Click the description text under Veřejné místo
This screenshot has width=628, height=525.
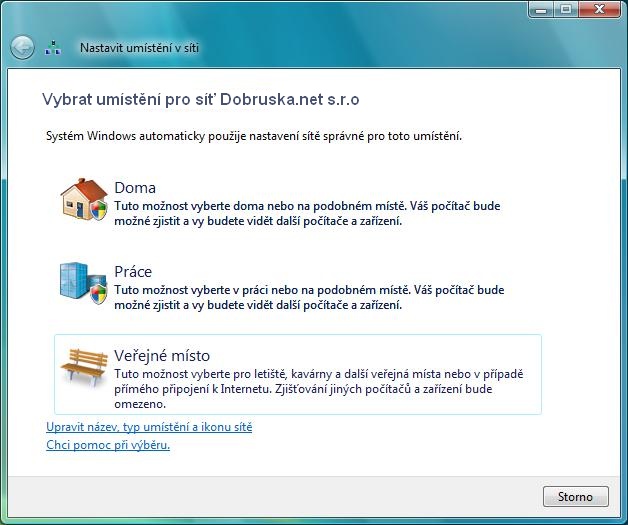click(318, 389)
